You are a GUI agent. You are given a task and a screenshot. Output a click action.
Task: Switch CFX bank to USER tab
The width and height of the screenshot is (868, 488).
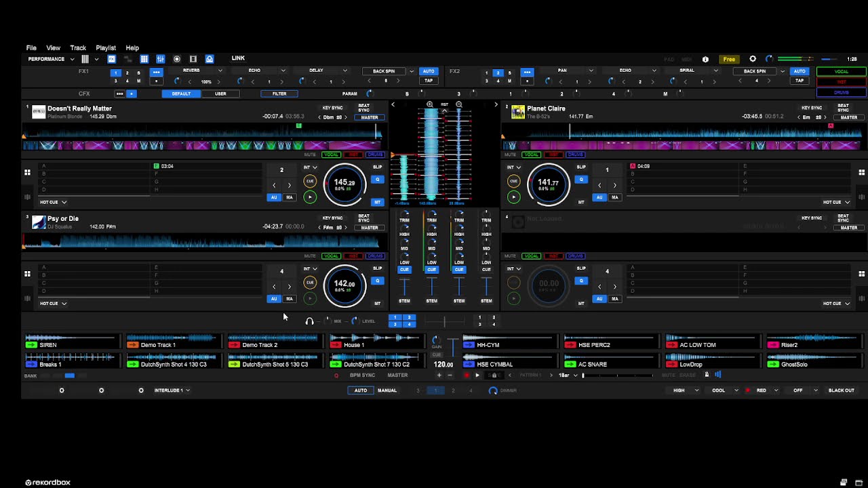pyautogui.click(x=220, y=94)
